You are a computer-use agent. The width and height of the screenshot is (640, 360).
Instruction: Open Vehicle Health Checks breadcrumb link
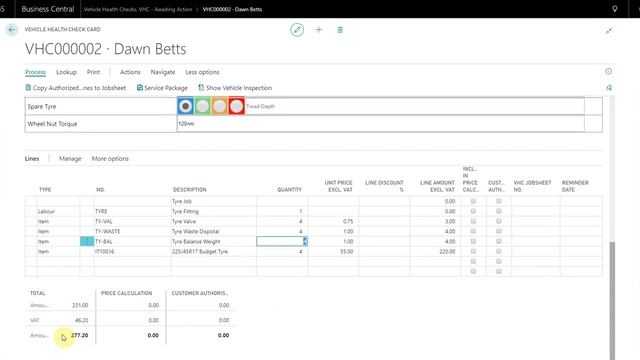(x=138, y=9)
